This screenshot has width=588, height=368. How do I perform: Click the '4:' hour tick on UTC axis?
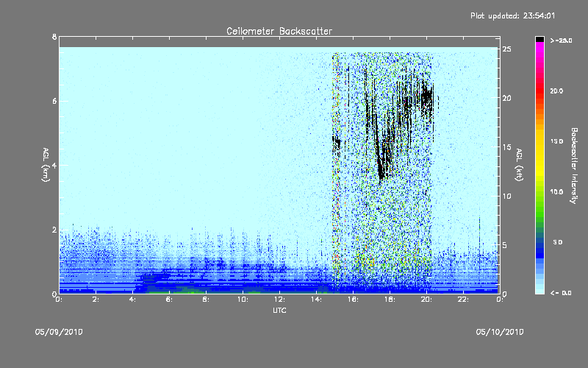click(133, 300)
